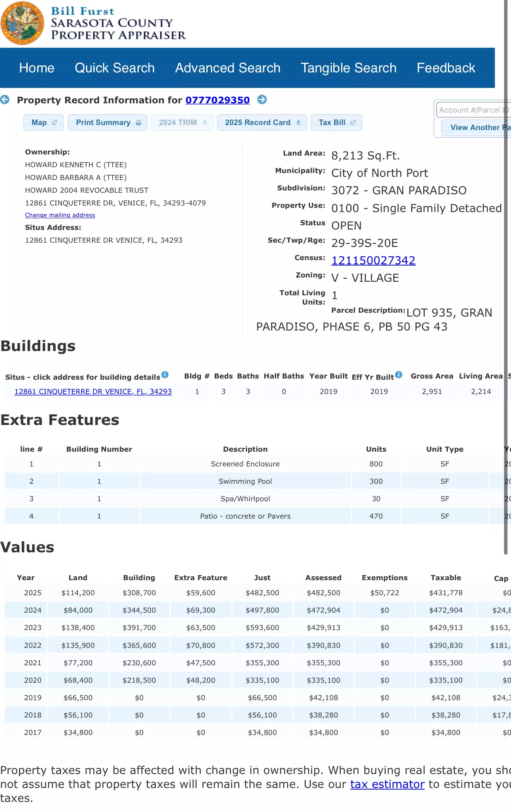Click Gross Area value 2,951
Image resolution: width=511 pixels, height=812 pixels.
click(432, 392)
